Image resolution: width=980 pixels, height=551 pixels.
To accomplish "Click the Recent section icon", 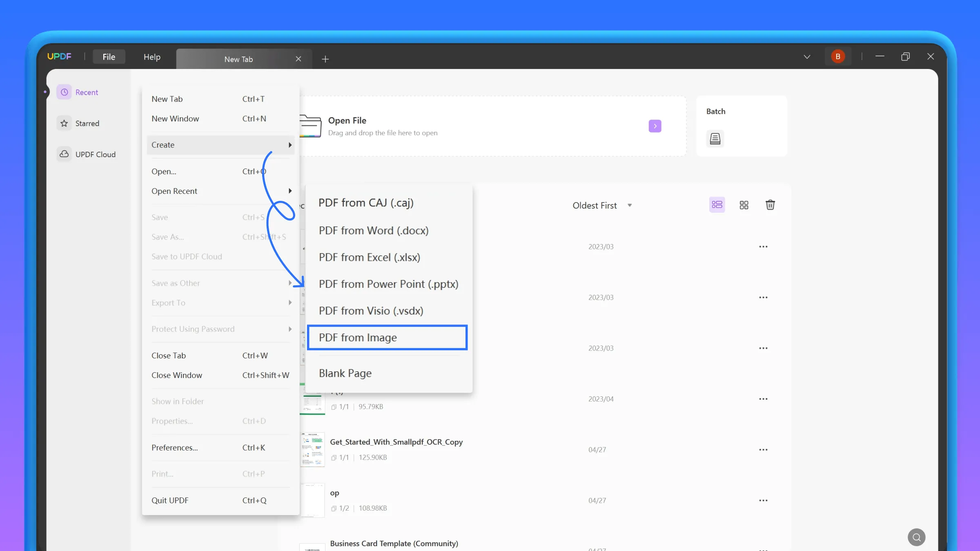I will point(65,92).
